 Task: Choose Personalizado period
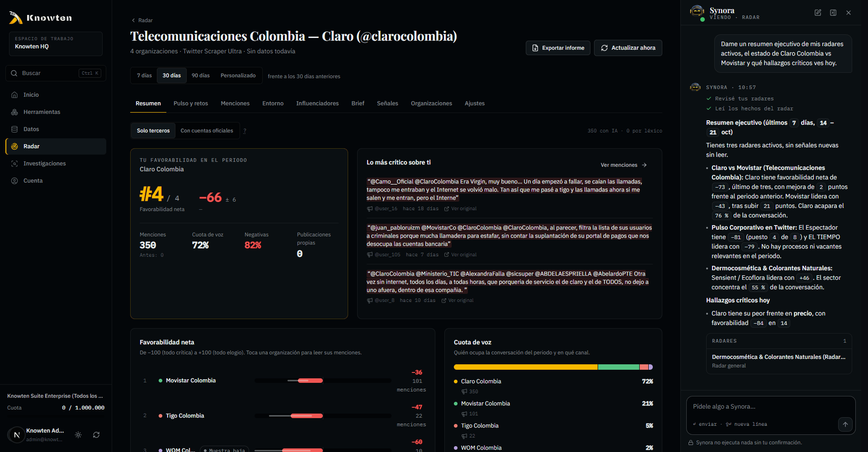point(238,75)
